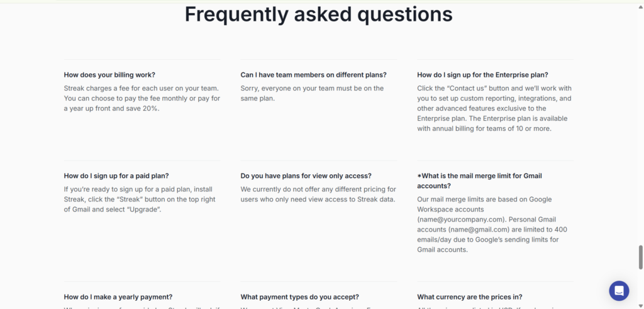
Task: Select "Can I have team members on different plans?"
Action: (313, 75)
